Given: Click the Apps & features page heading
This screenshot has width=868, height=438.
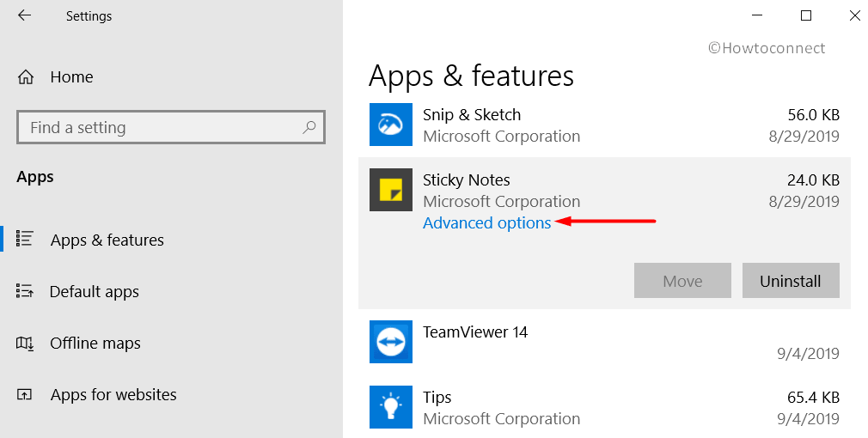Looking at the screenshot, I should (471, 76).
